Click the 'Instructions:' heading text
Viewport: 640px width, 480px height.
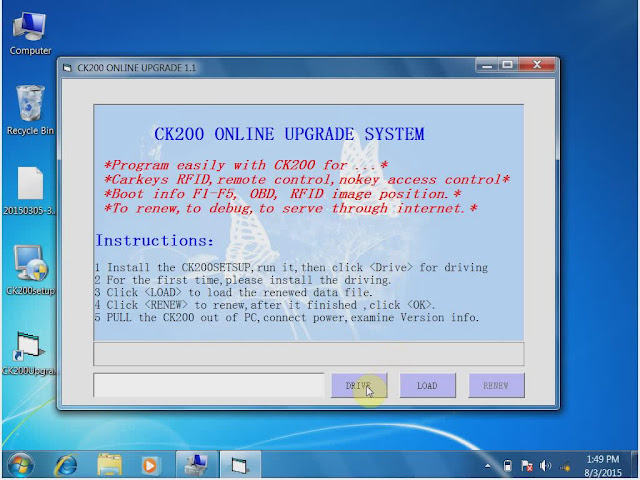[155, 240]
